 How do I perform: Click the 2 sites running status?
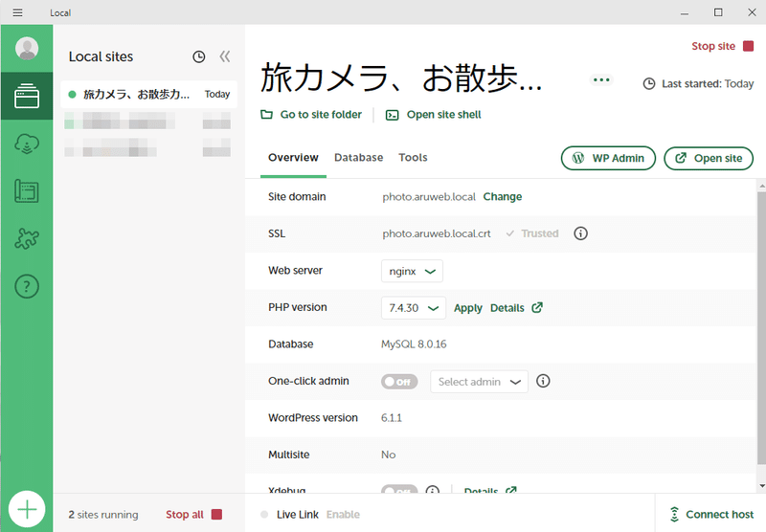tap(103, 515)
